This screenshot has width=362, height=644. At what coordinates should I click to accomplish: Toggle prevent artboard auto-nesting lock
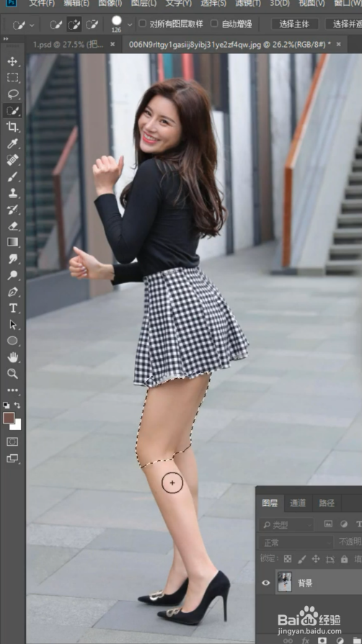(x=330, y=558)
